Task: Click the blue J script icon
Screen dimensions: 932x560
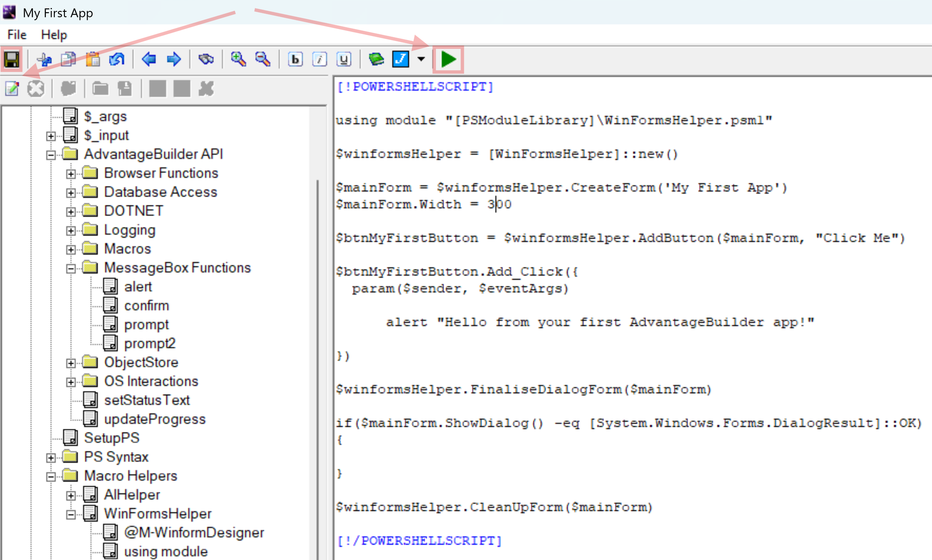Action: pyautogui.click(x=400, y=60)
